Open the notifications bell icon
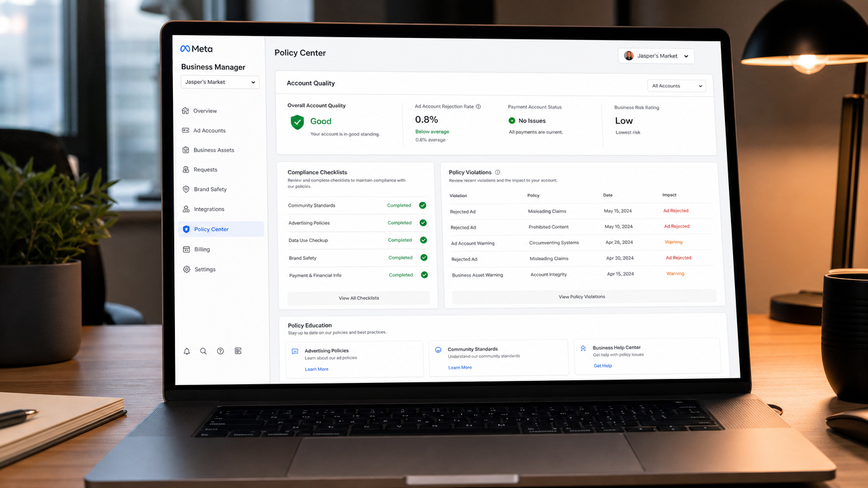 tap(186, 351)
